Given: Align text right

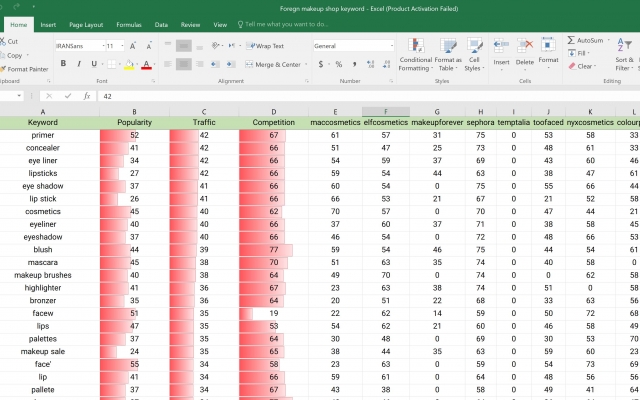Looking at the screenshot, I should [x=200, y=64].
